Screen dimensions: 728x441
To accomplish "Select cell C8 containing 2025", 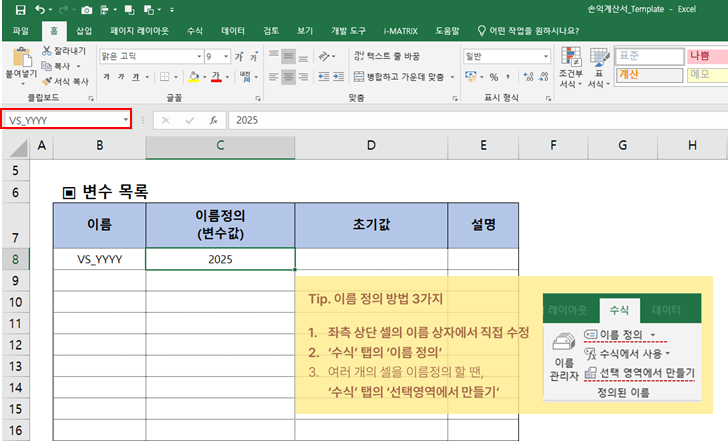I will tap(219, 259).
